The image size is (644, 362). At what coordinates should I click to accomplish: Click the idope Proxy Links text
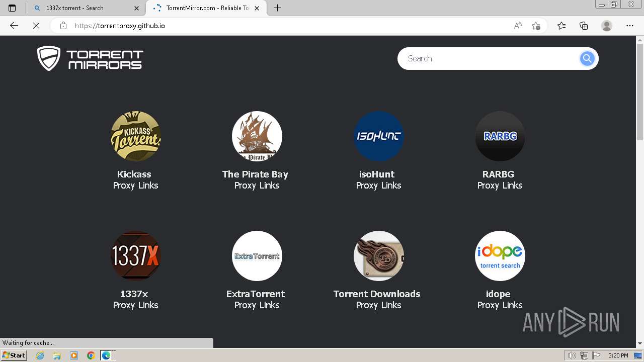click(500, 305)
